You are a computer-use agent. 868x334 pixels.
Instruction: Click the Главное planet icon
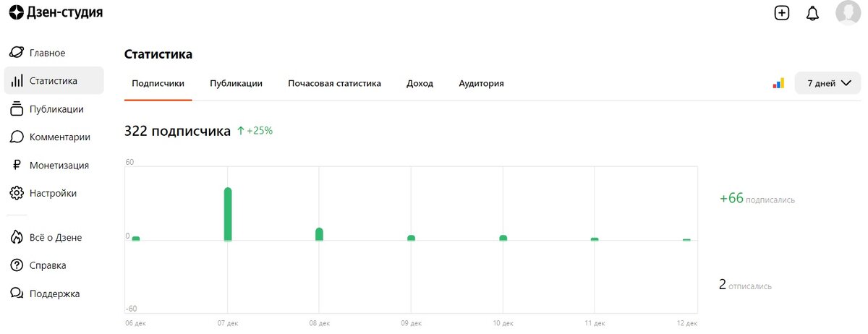coord(16,53)
